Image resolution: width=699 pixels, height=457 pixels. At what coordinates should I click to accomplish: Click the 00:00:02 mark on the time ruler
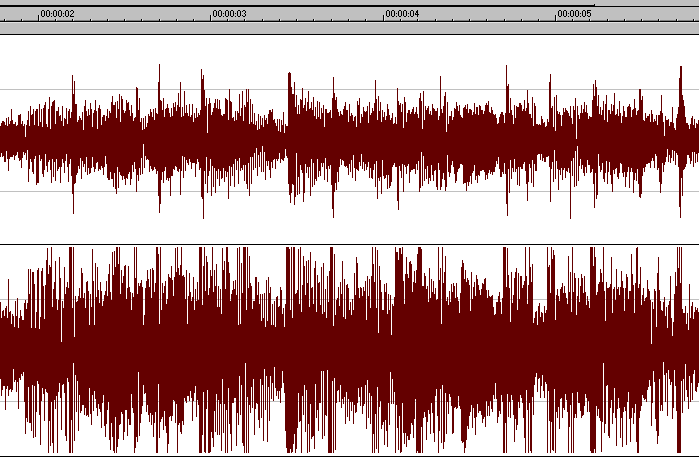(57, 14)
